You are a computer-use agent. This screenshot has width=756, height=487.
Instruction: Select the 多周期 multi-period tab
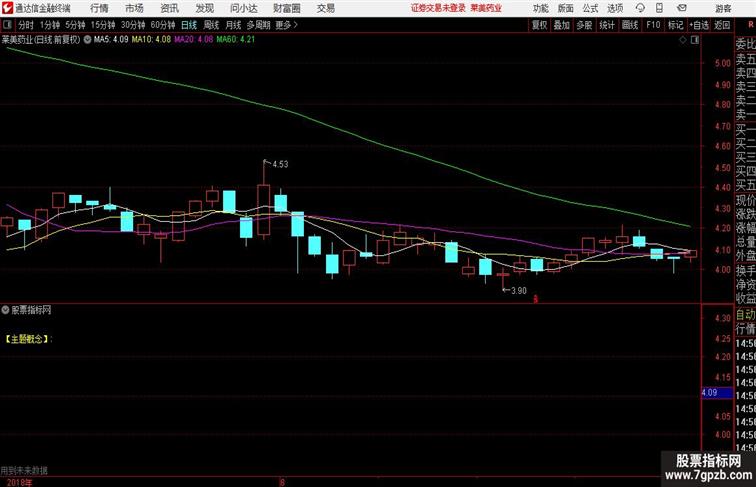tap(258, 25)
